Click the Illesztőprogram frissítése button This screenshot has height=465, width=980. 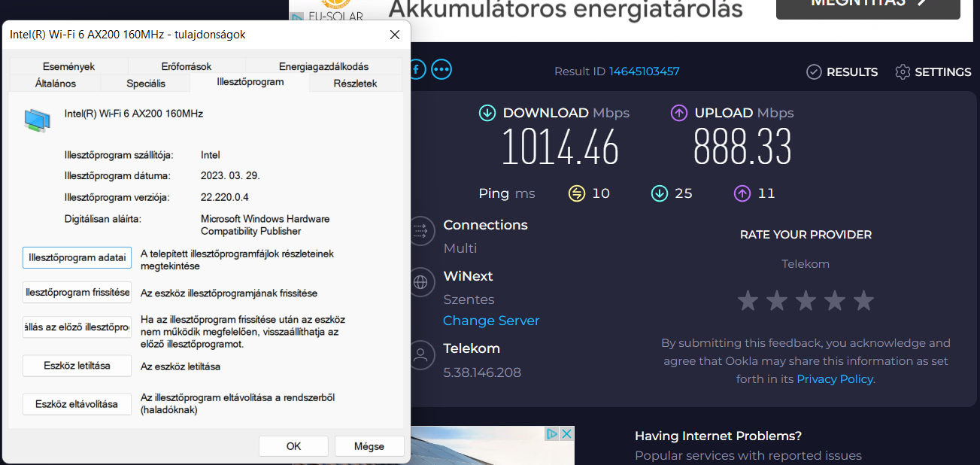coord(77,292)
